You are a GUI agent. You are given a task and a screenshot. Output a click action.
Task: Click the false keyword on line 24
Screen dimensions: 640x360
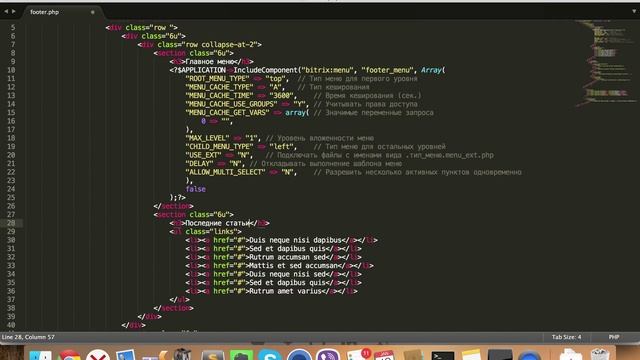196,189
